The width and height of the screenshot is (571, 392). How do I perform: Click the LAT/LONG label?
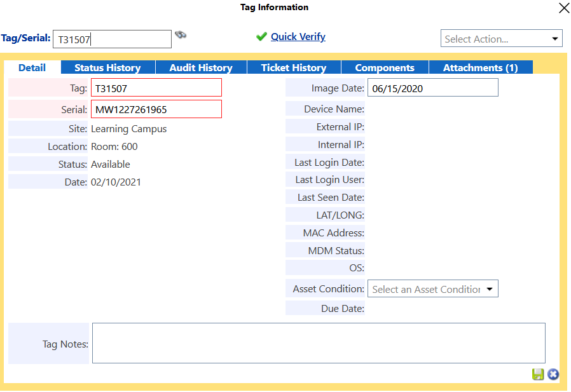(340, 215)
